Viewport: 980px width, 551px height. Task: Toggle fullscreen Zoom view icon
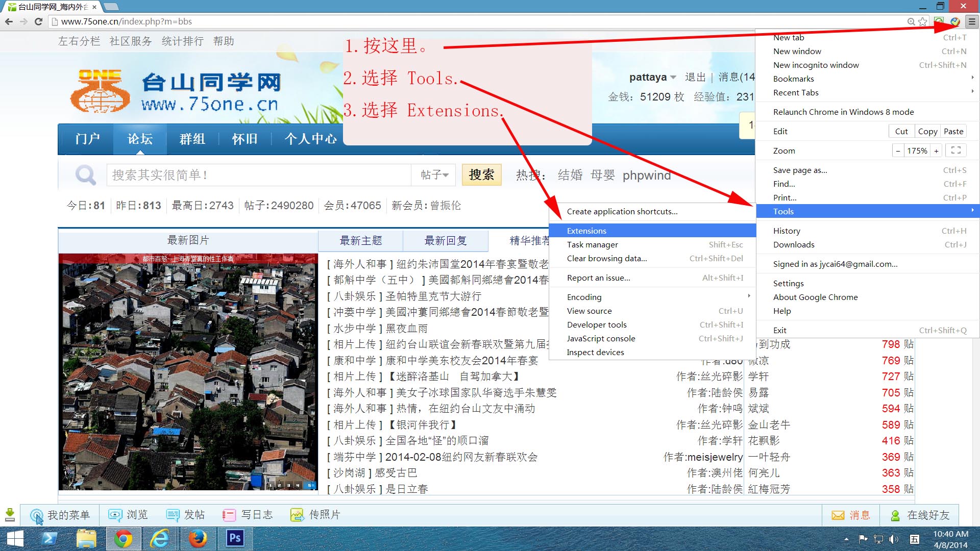(x=956, y=151)
